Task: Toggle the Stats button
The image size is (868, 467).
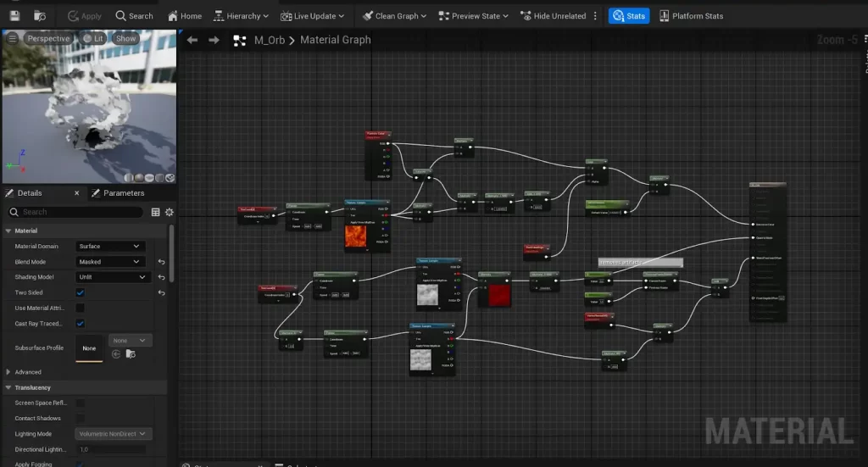Action: point(628,15)
